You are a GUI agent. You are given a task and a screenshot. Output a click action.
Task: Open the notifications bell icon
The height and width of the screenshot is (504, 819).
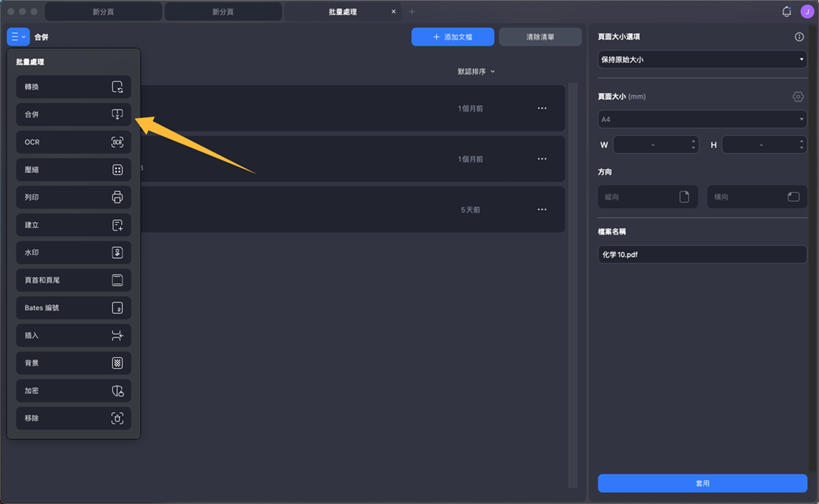coord(787,12)
